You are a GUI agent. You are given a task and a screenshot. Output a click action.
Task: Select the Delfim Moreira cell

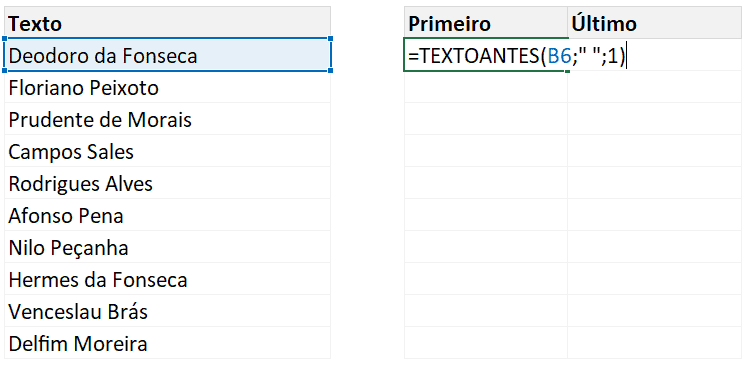(x=167, y=343)
